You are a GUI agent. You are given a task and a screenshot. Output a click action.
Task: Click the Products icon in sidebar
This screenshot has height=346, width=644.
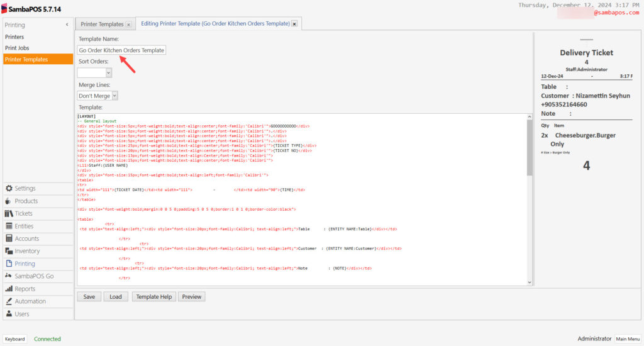[8, 201]
